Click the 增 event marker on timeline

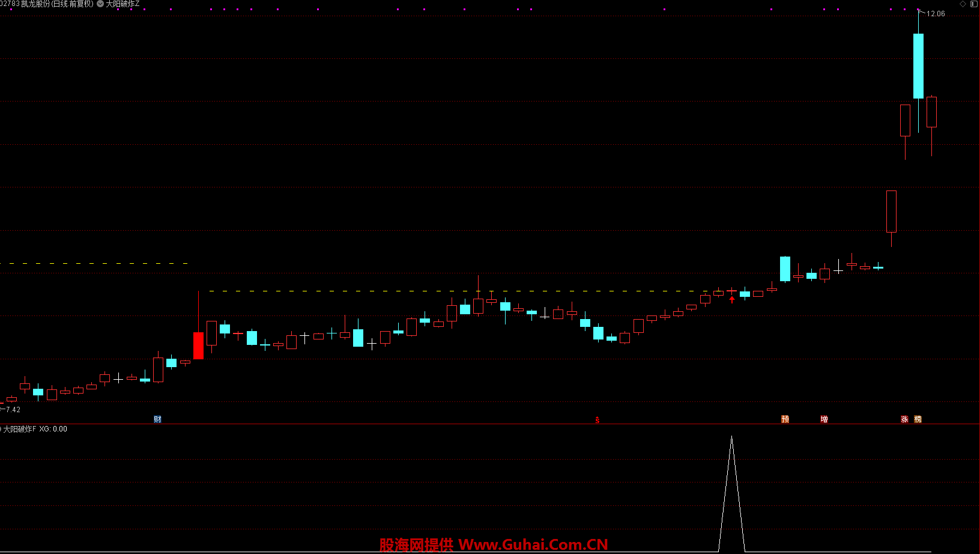click(x=824, y=419)
